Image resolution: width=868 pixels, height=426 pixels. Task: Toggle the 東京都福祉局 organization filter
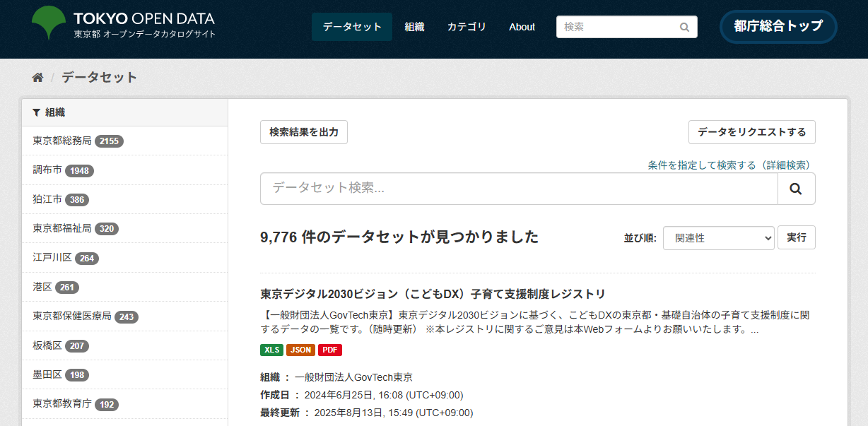pyautogui.click(x=59, y=228)
